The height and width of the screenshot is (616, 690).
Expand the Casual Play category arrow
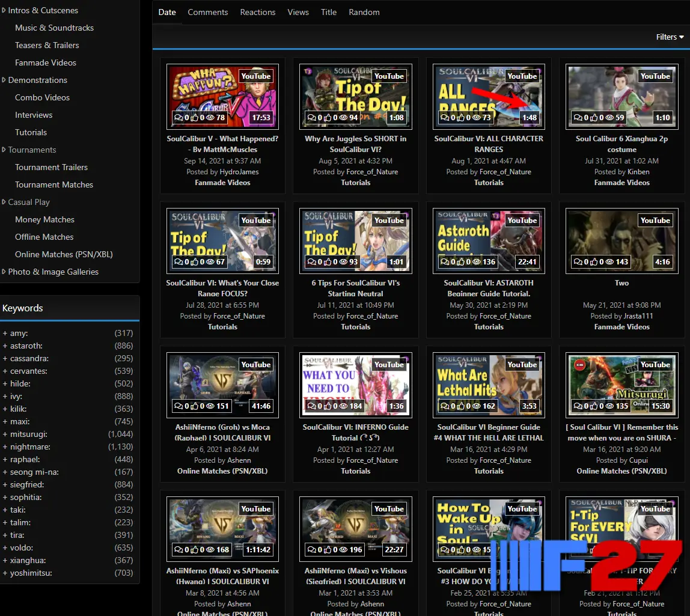(x=4, y=202)
